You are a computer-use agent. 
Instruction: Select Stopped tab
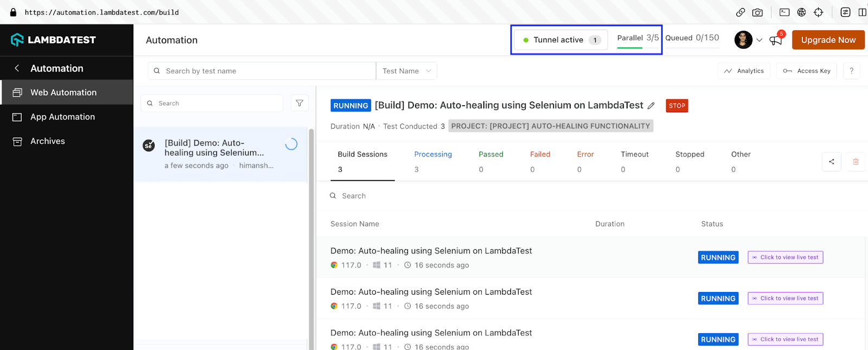click(x=690, y=162)
